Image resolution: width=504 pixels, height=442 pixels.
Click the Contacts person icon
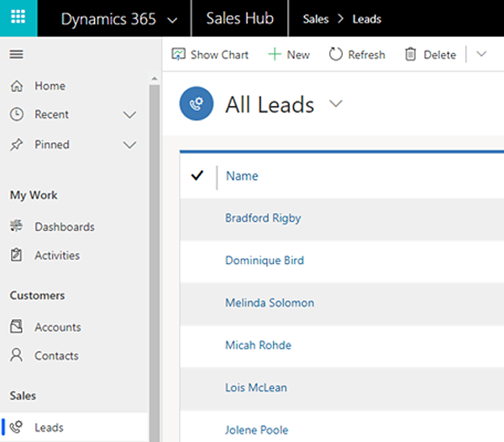(17, 355)
